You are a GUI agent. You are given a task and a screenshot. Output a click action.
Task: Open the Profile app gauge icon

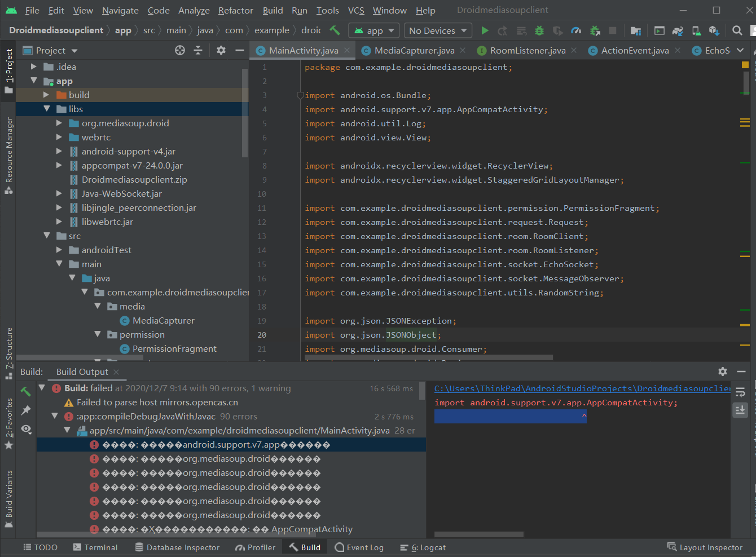pos(576,30)
